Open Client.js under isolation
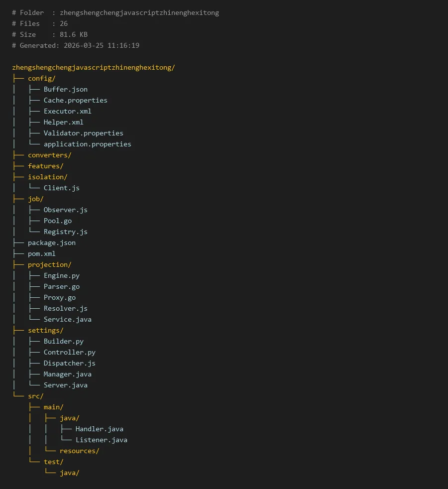Image resolution: width=448 pixels, height=489 pixels. coord(61,188)
